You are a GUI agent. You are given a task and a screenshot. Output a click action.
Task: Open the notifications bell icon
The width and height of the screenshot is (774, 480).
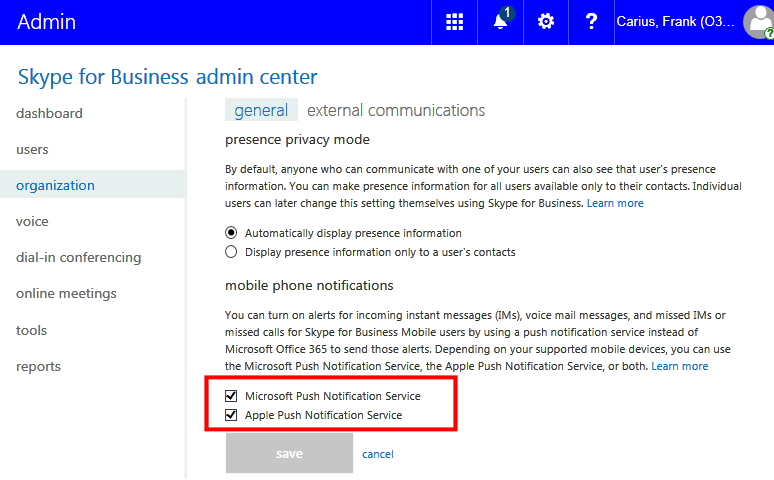500,22
